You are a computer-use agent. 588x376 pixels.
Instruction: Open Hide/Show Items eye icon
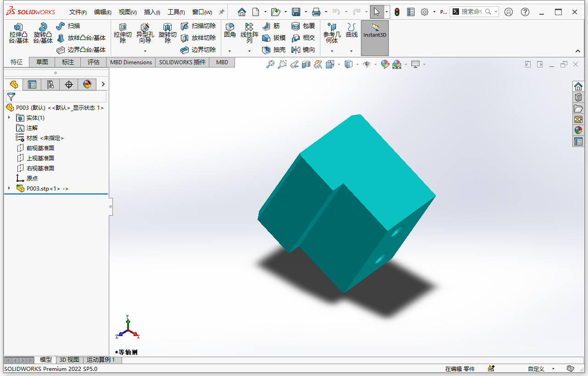pos(367,65)
